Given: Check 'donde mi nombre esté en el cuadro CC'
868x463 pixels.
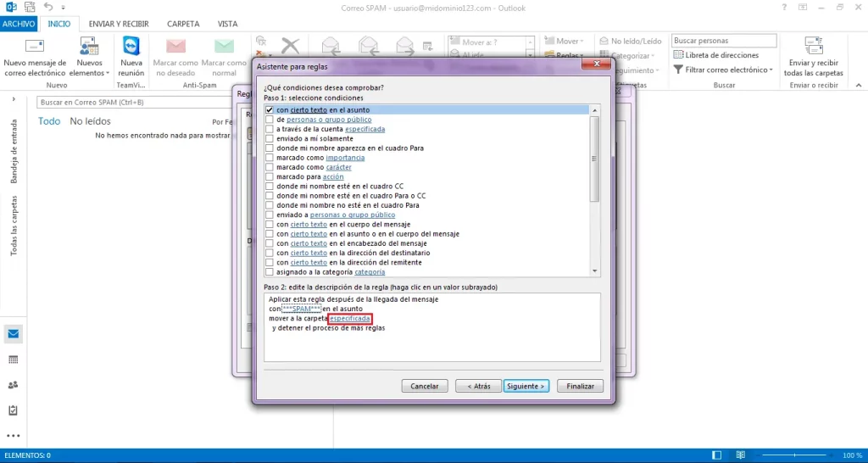Looking at the screenshot, I should point(270,186).
